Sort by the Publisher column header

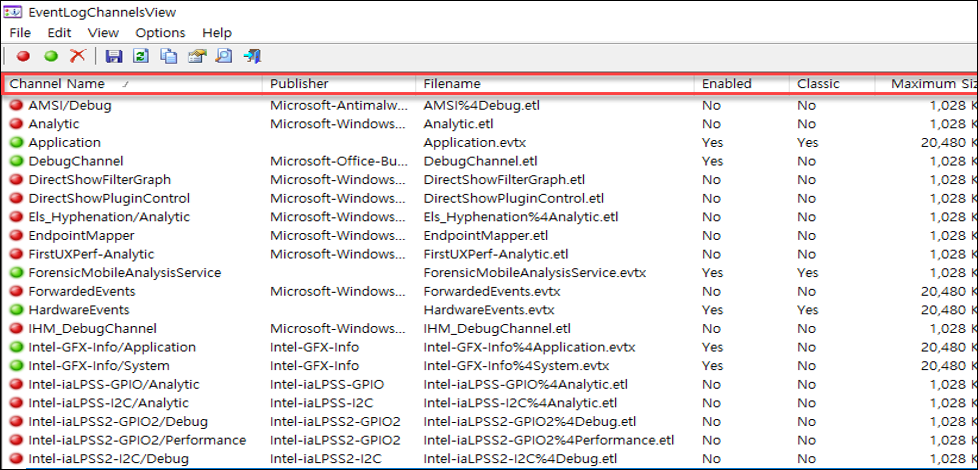click(339, 84)
